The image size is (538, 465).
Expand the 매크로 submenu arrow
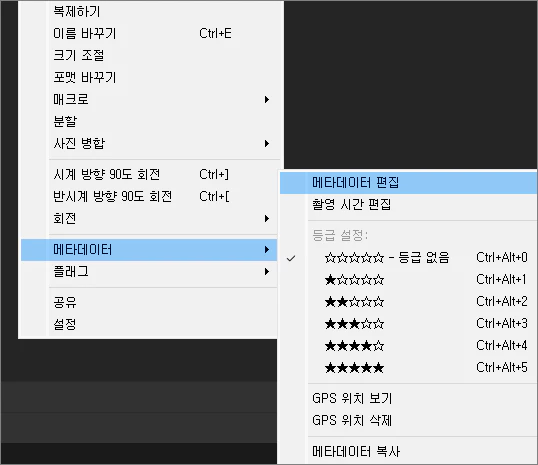click(x=267, y=100)
